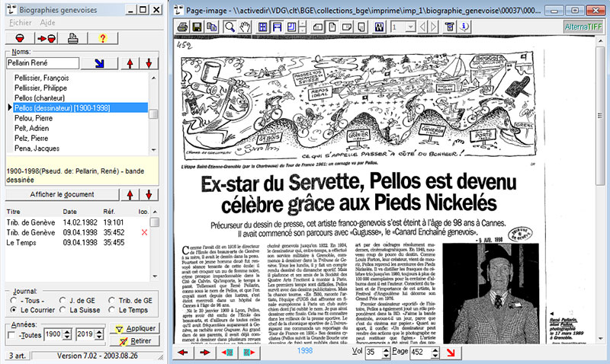Select the Trib. de Genève 14.02.1982 row

78,222
